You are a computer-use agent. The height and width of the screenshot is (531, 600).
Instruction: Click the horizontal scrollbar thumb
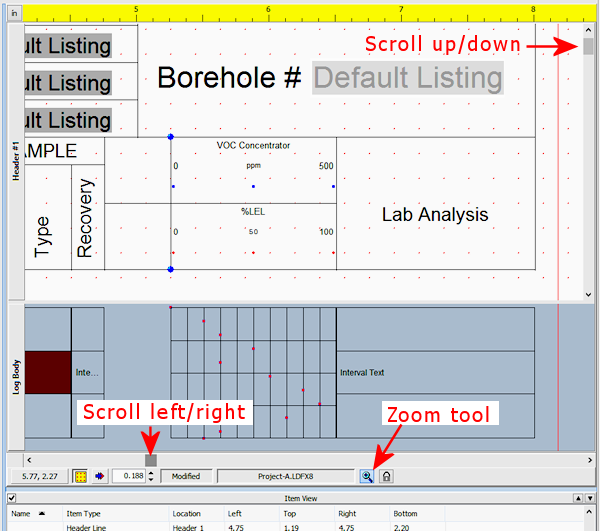click(151, 459)
